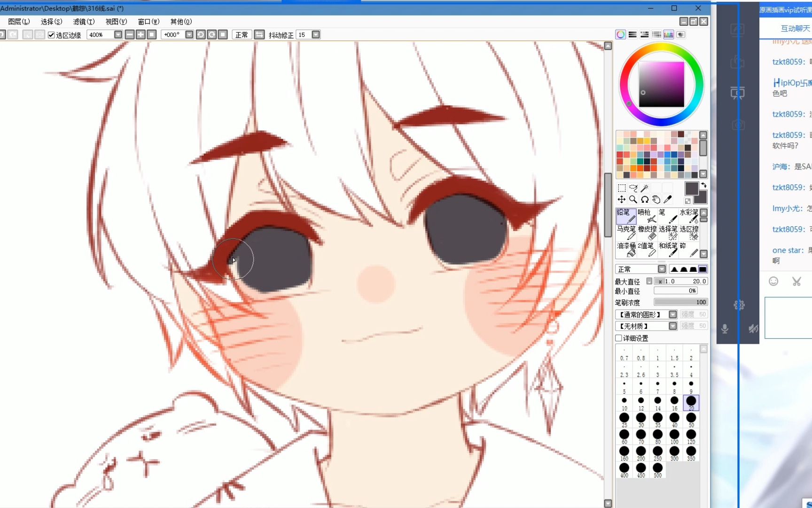The width and height of the screenshot is (812, 508).
Task: Rotate canvas counterclockwise
Action: pyautogui.click(x=201, y=34)
